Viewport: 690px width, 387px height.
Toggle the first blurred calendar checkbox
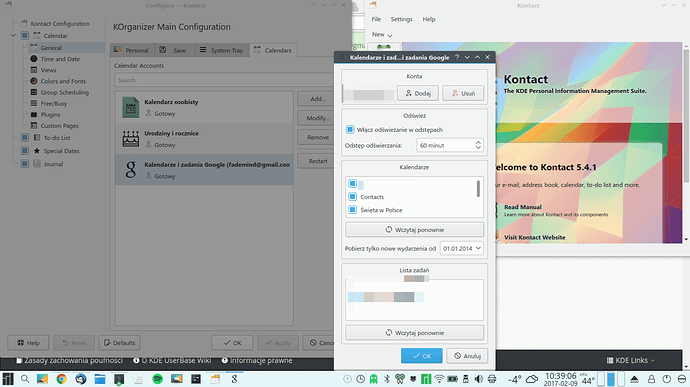pyautogui.click(x=352, y=183)
